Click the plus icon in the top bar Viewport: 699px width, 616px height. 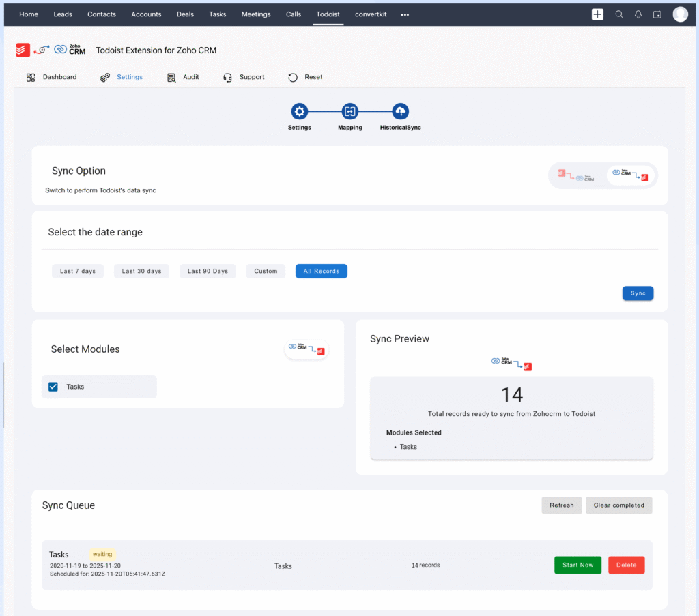[597, 14]
